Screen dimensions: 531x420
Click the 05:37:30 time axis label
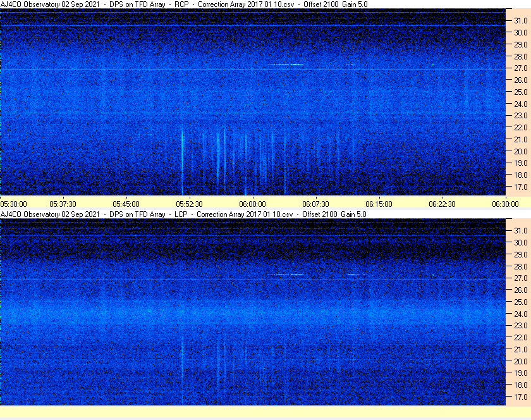click(x=63, y=204)
